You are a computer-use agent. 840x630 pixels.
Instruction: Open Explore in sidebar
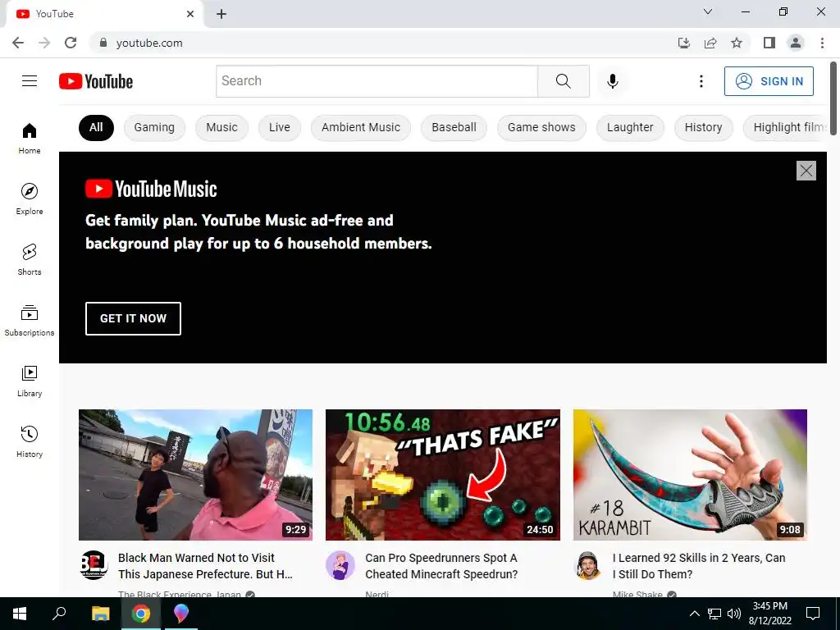coord(30,199)
